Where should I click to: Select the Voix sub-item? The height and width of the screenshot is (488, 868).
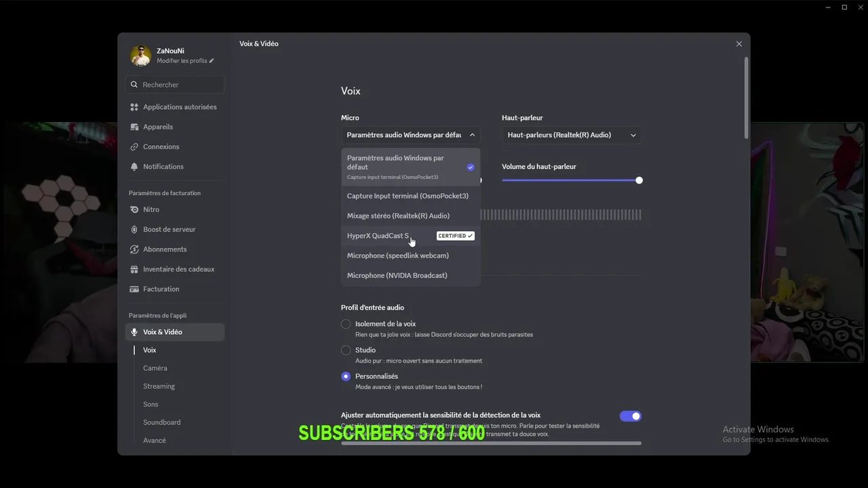(x=150, y=350)
